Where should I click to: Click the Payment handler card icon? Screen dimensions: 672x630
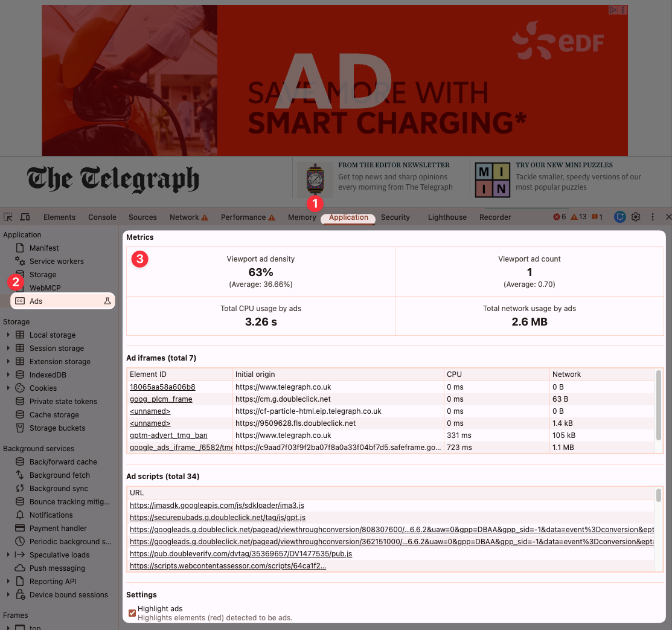[x=20, y=529]
